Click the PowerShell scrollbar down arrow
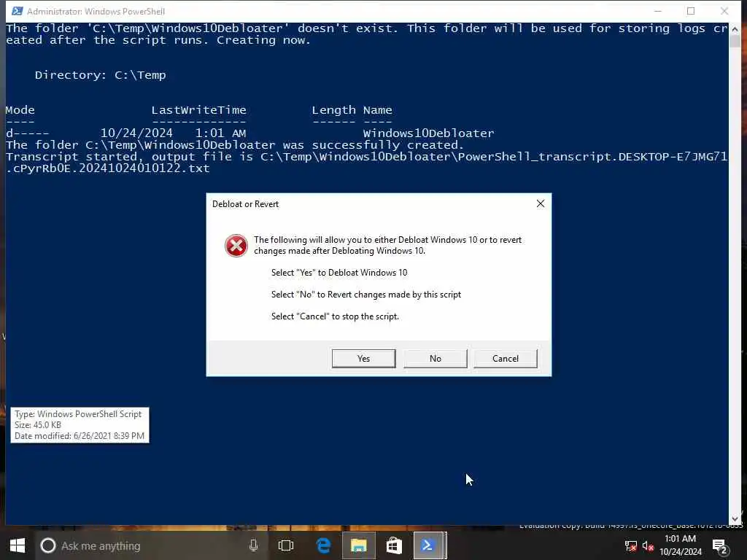Viewport: 747px width, 560px height. tap(735, 518)
